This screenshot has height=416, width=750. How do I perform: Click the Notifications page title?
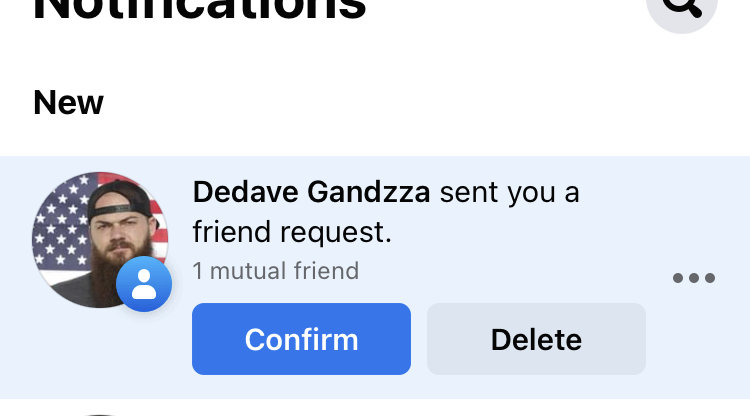pyautogui.click(x=199, y=10)
